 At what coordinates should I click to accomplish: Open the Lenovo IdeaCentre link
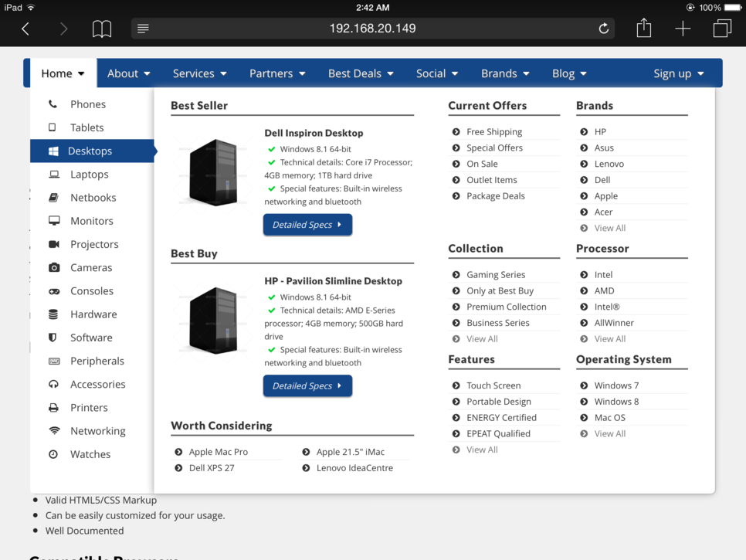click(x=354, y=468)
